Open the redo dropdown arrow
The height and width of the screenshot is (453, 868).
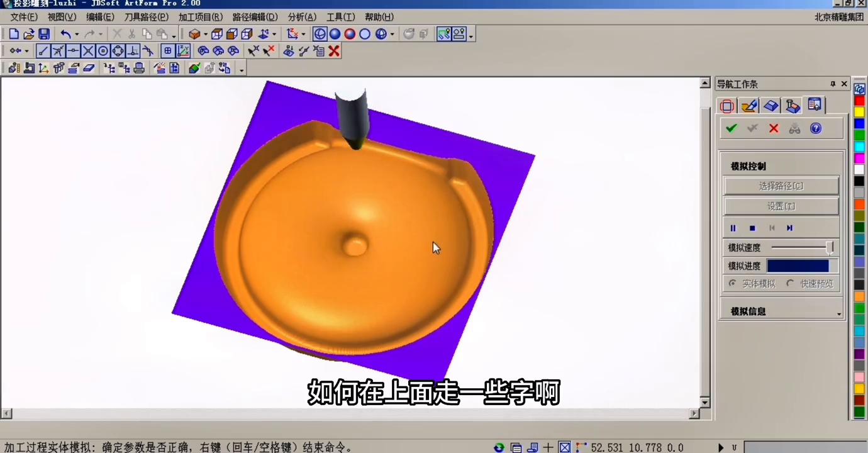pyautogui.click(x=99, y=33)
